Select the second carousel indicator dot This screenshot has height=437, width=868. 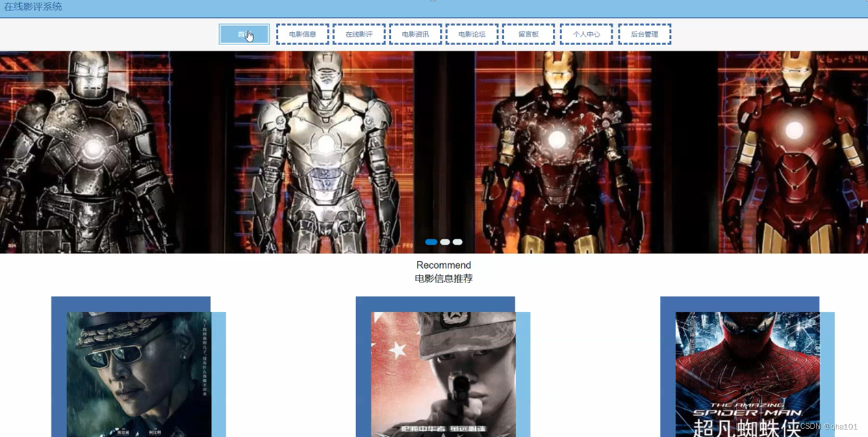(445, 242)
